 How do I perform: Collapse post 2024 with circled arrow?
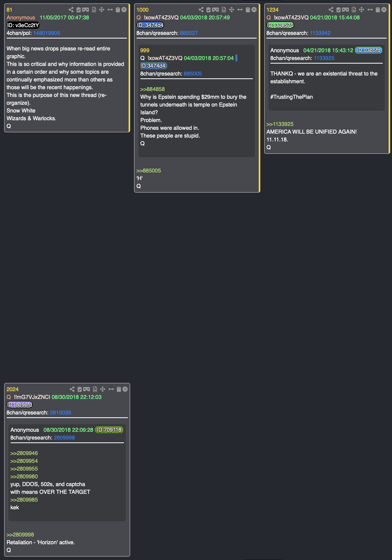coord(125,389)
